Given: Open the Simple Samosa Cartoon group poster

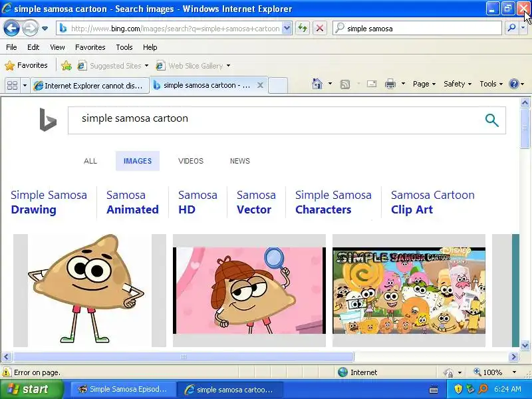Looking at the screenshot, I should coord(409,291).
